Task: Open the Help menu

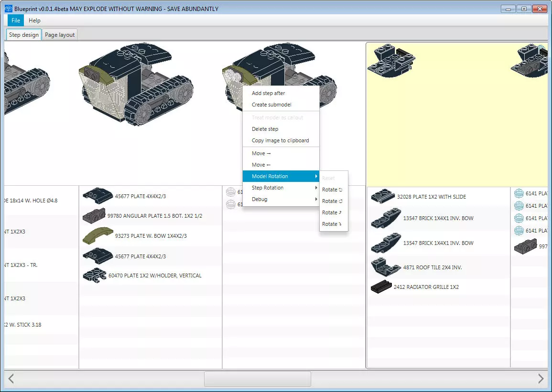Action: [x=34, y=21]
